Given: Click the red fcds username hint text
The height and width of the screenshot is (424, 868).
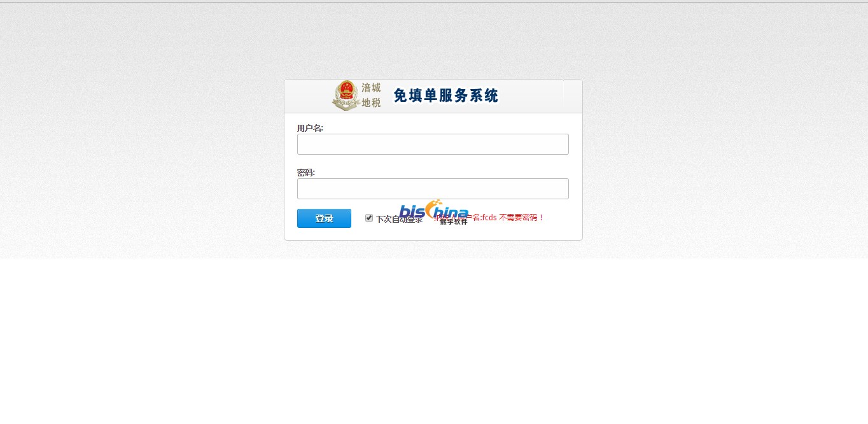Looking at the screenshot, I should (x=489, y=218).
